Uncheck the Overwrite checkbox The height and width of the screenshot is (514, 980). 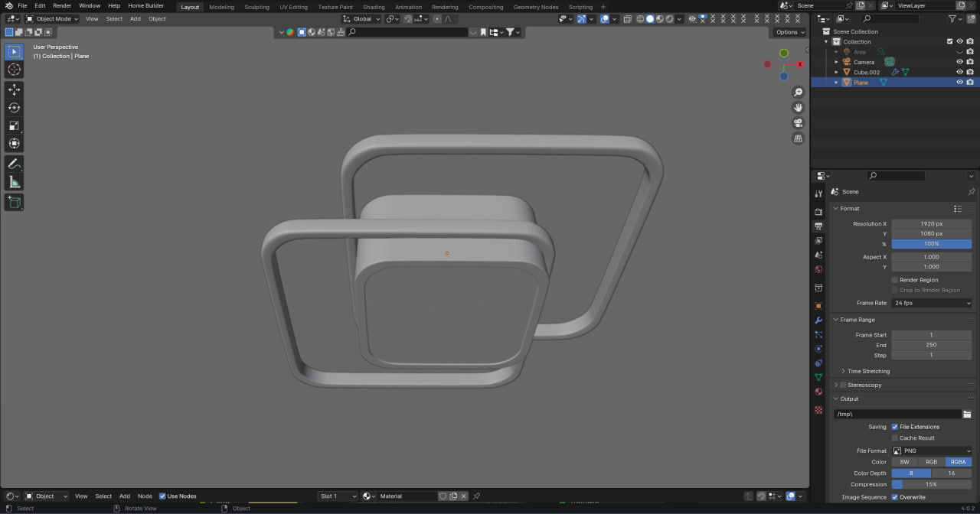click(895, 497)
